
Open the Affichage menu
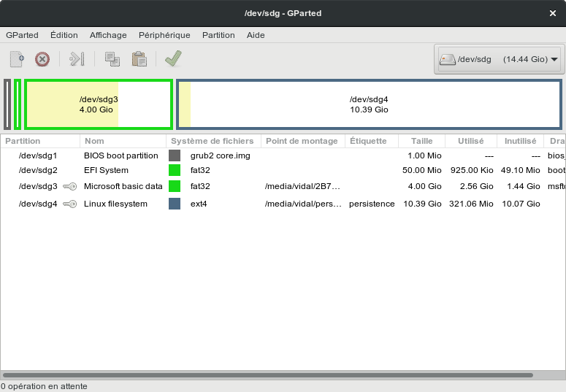pos(108,35)
